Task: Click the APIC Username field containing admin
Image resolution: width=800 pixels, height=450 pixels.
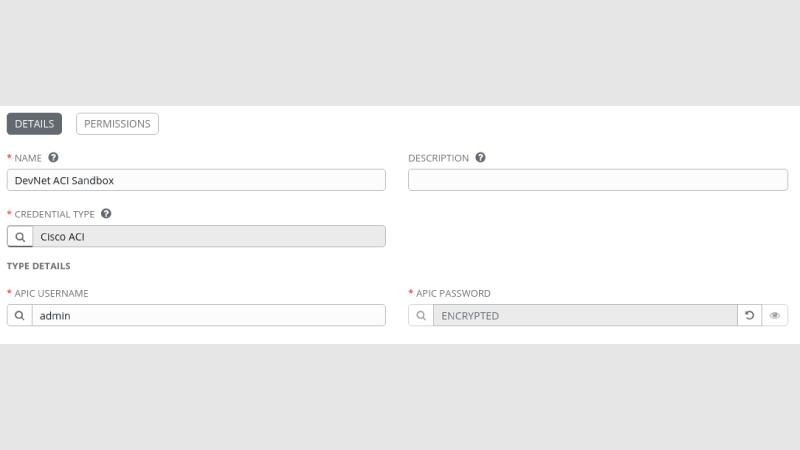Action: click(208, 315)
